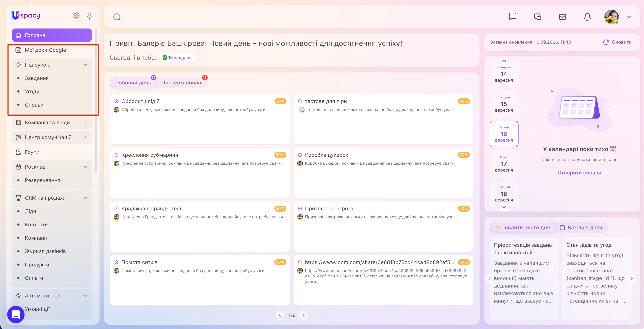Go to previous tasks page arrow
The image size is (644, 329).
280,315
